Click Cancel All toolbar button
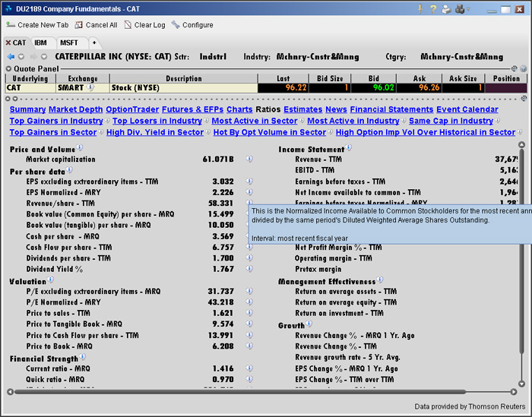The width and height of the screenshot is (532, 417). tap(96, 25)
